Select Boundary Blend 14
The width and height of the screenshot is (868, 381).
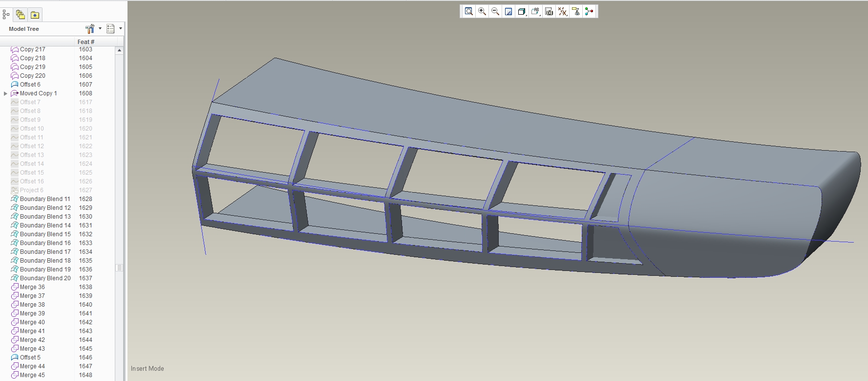(x=45, y=225)
